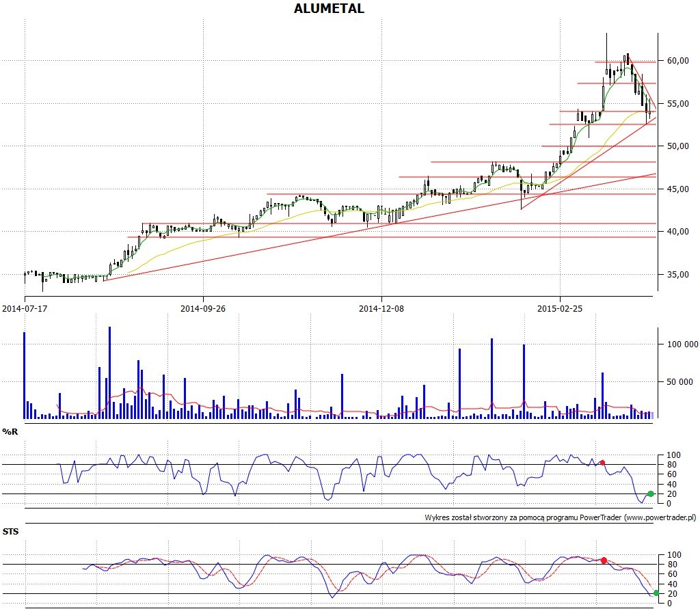Click the red sell marker on %R line
This screenshot has height=609, width=700.
pos(602,463)
